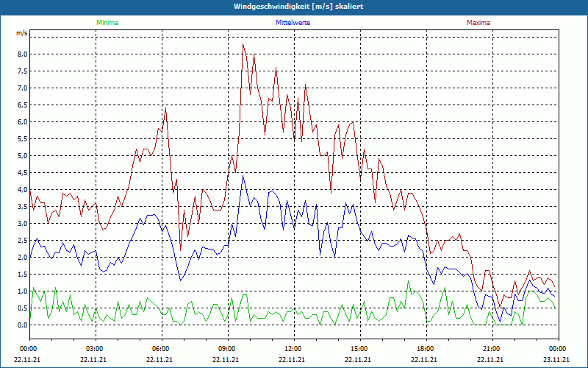
Task: Click the 7,0 y-axis value
Action: 23,88
